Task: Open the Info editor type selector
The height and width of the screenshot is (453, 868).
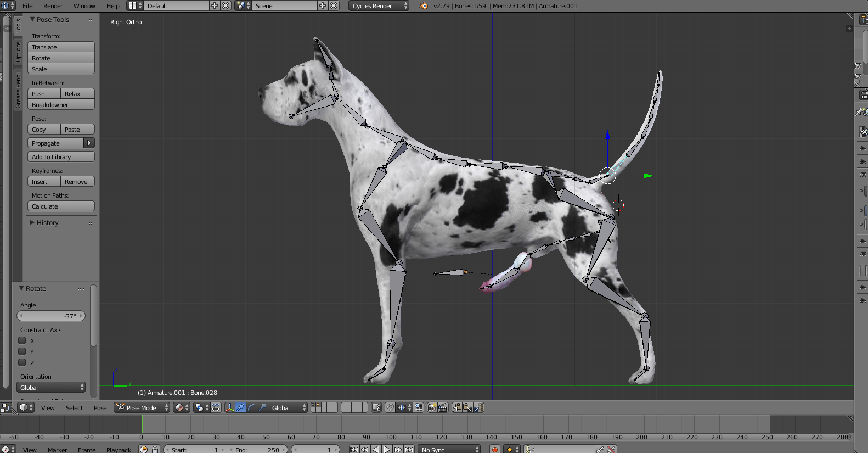Action: click(x=8, y=6)
